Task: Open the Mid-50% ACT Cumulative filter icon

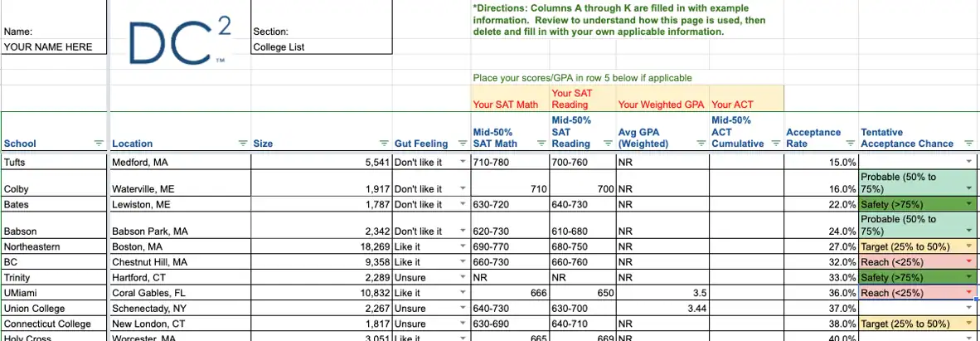Action: coord(776,144)
